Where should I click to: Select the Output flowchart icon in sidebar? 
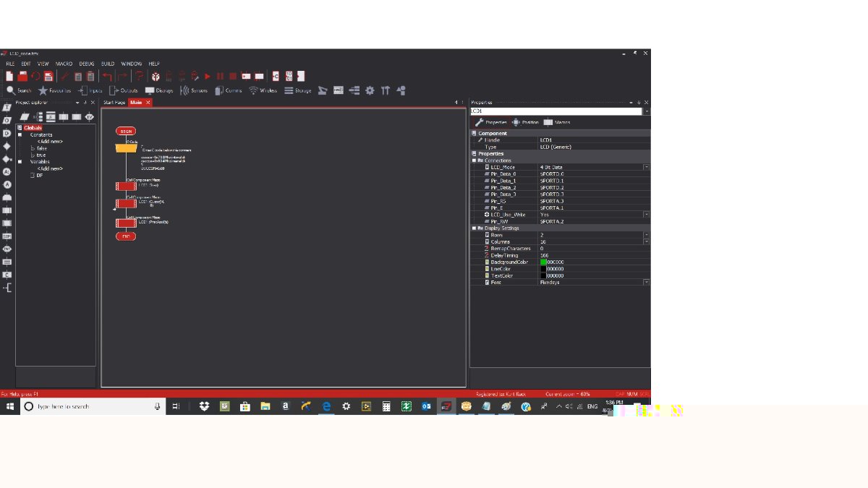(7, 120)
